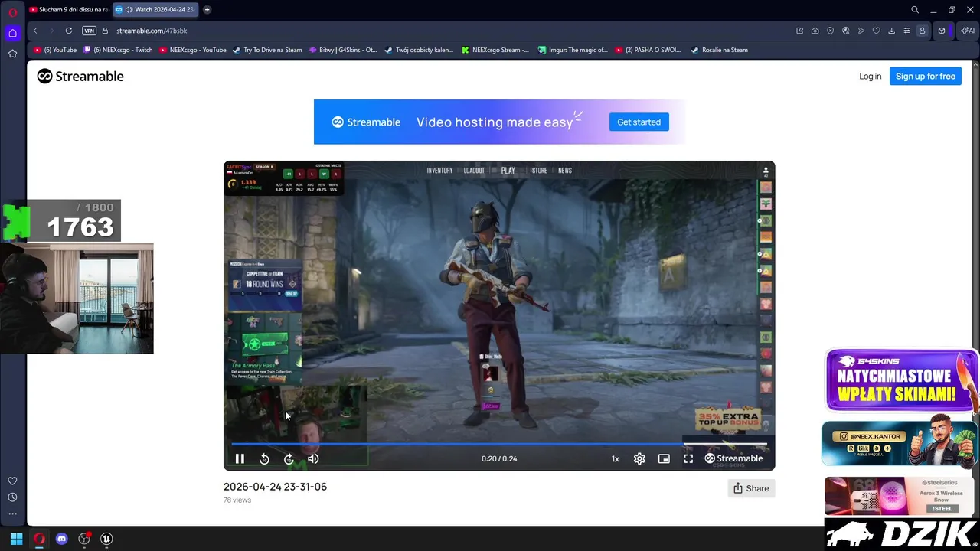The height and width of the screenshot is (551, 980).
Task: Click the Opera sidebar home icon
Action: [x=12, y=33]
